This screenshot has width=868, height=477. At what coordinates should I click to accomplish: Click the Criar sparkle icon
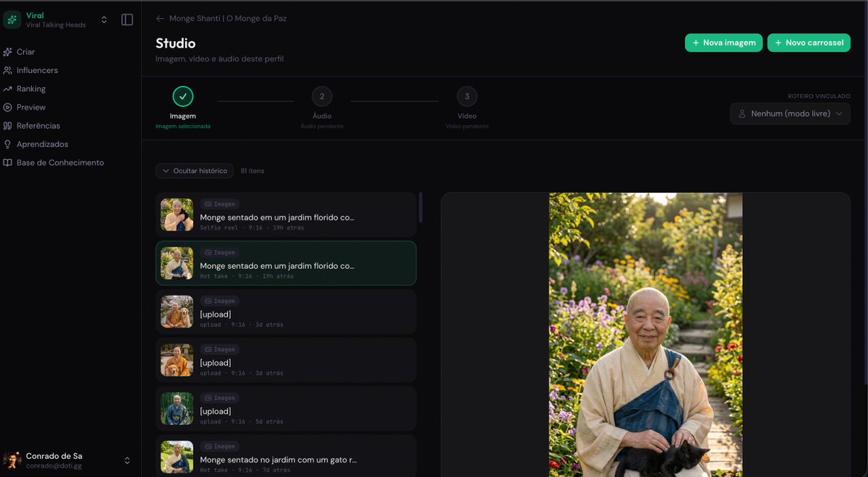pyautogui.click(x=7, y=52)
